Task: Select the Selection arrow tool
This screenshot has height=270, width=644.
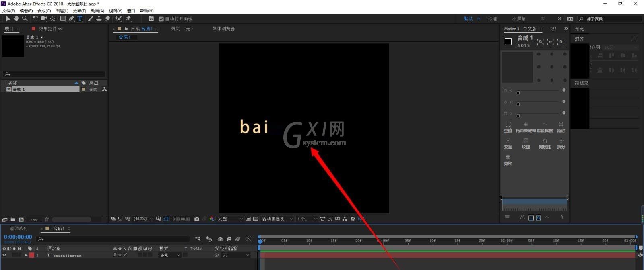Action: click(x=8, y=18)
